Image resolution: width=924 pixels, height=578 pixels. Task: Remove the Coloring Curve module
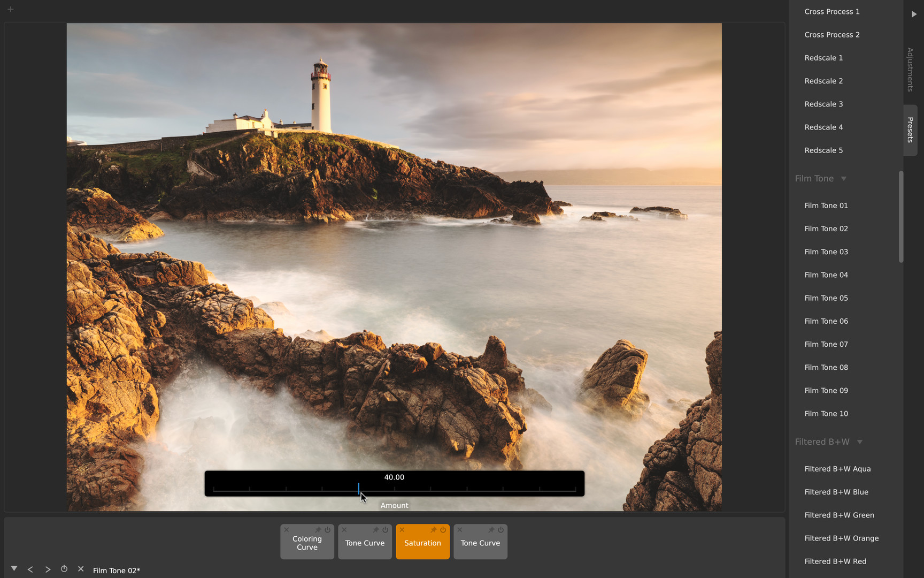pos(287,530)
